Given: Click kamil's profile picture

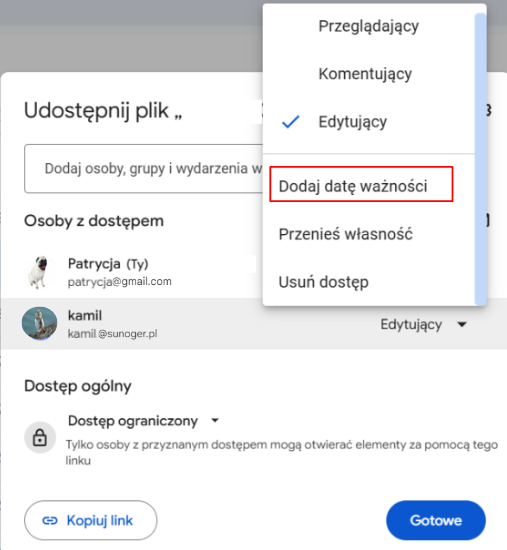Looking at the screenshot, I should 39,323.
